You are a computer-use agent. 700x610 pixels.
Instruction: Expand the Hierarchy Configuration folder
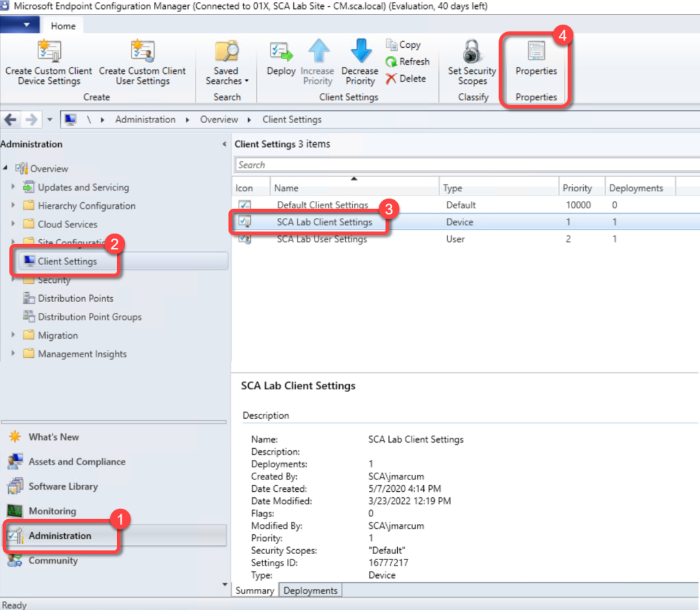(x=12, y=206)
